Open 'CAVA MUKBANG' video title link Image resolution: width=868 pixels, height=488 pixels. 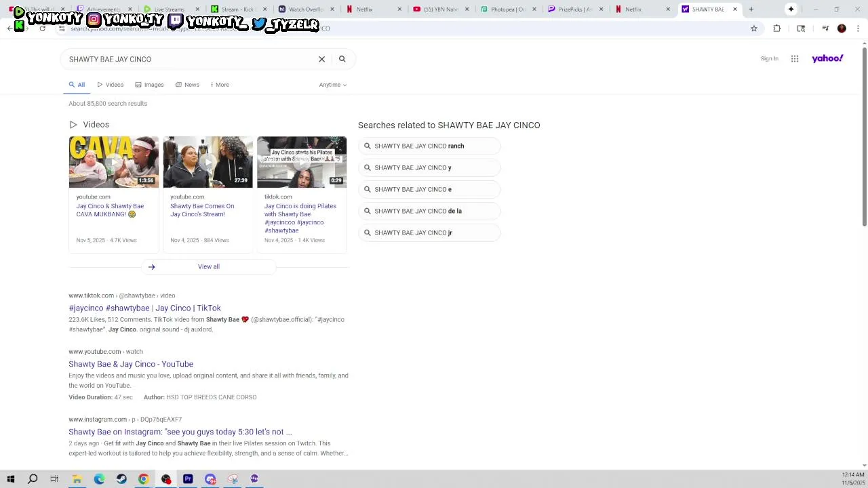tap(110, 210)
